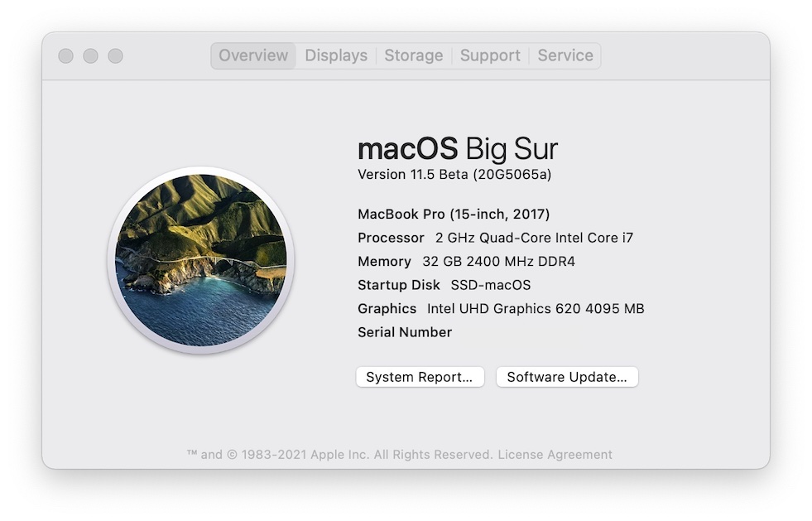Click the macOS Big Sur heading
The height and width of the screenshot is (521, 812).
pos(458,149)
